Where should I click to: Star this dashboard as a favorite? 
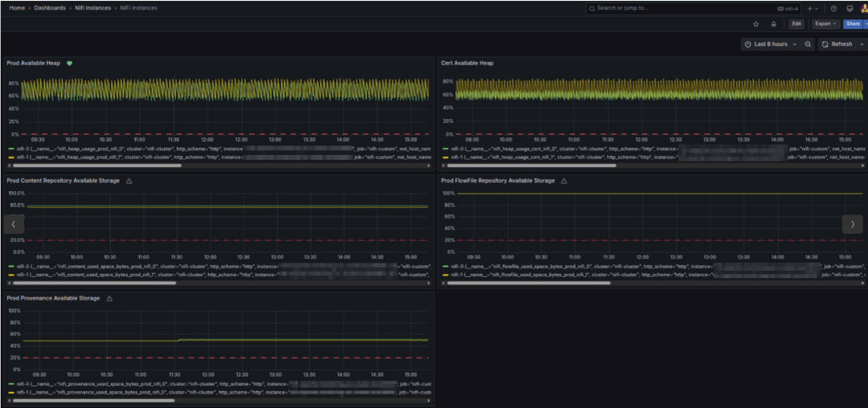click(755, 24)
